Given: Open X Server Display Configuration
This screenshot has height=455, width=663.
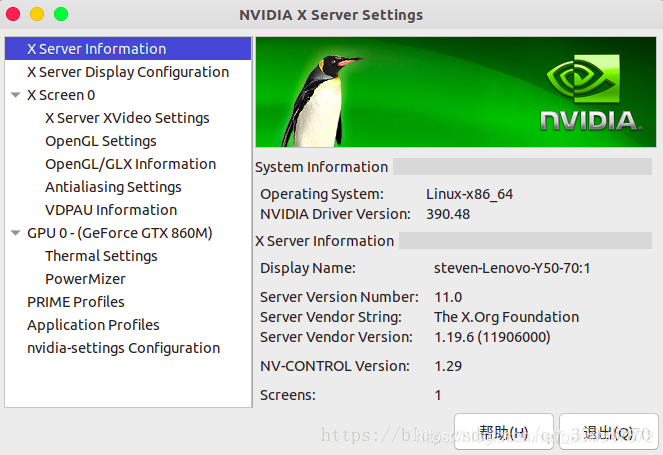Looking at the screenshot, I should point(128,72).
